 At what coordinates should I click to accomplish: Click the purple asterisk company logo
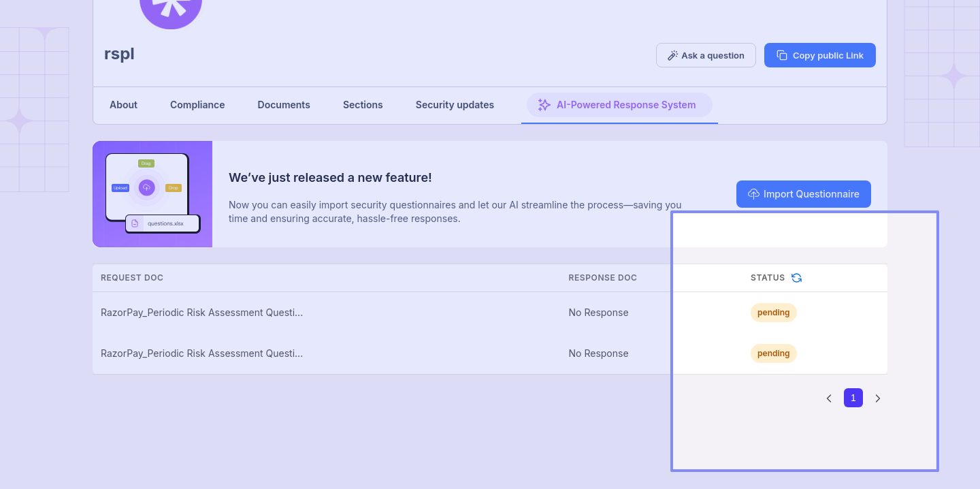pos(170,10)
